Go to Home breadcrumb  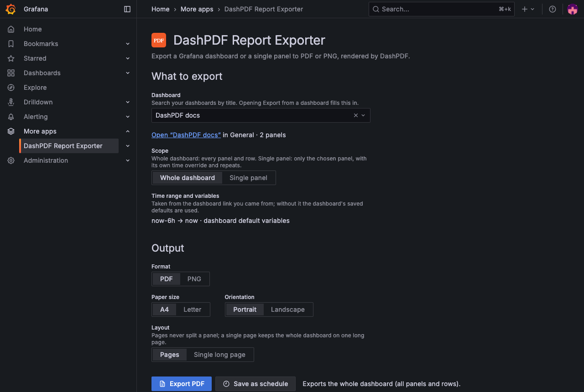click(161, 9)
